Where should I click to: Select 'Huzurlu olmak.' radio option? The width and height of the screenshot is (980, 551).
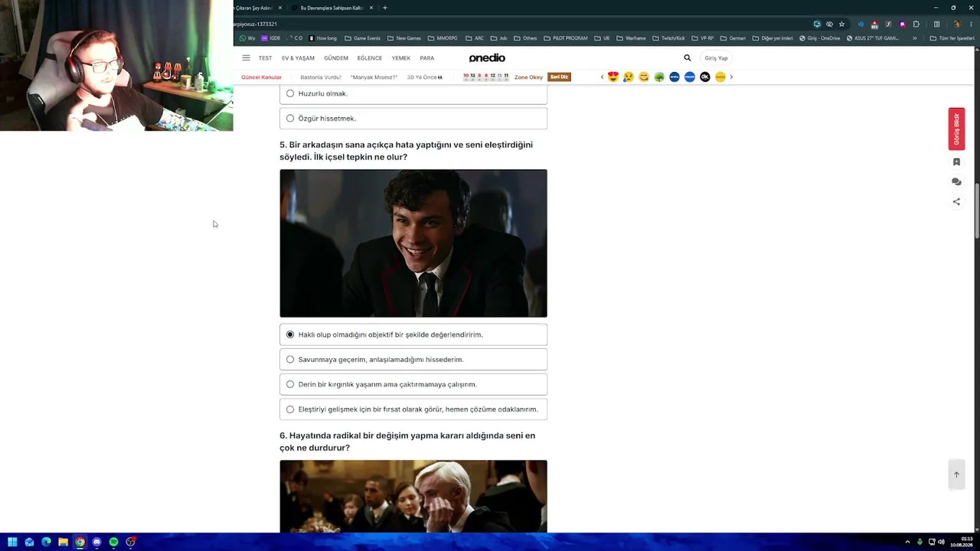coord(290,93)
